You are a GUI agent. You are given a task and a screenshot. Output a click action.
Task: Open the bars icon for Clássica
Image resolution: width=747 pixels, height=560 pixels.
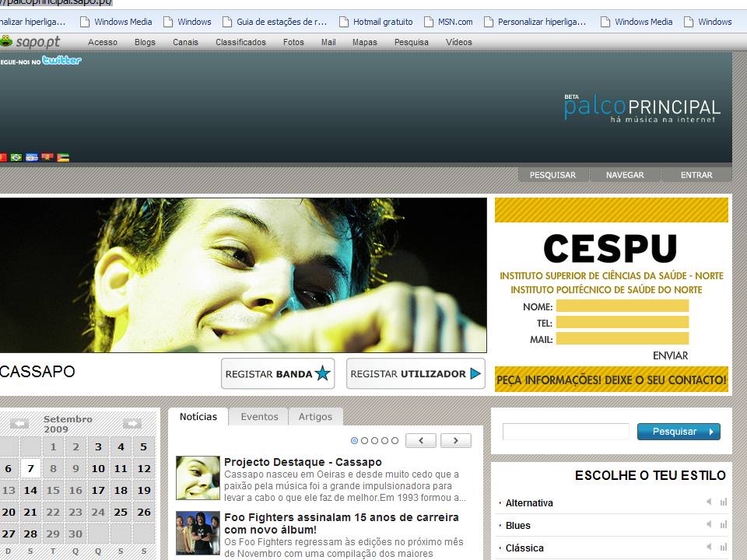click(724, 547)
